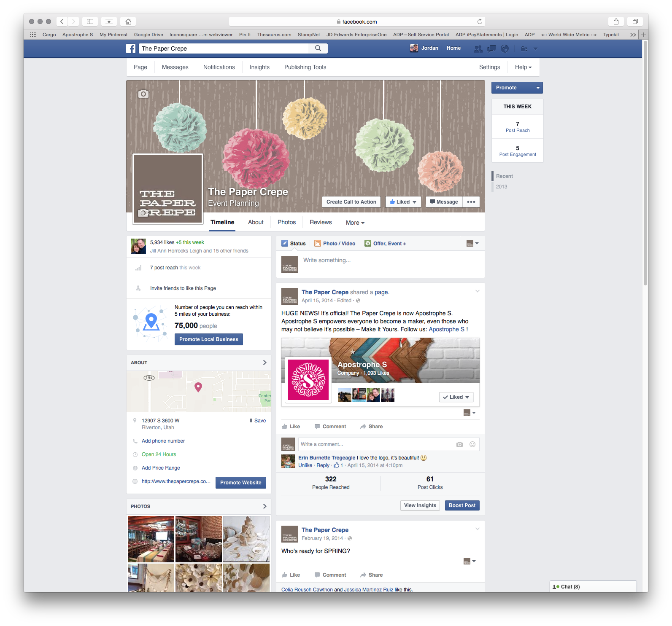Open notifications globe icon
The width and height of the screenshot is (672, 626).
(505, 48)
